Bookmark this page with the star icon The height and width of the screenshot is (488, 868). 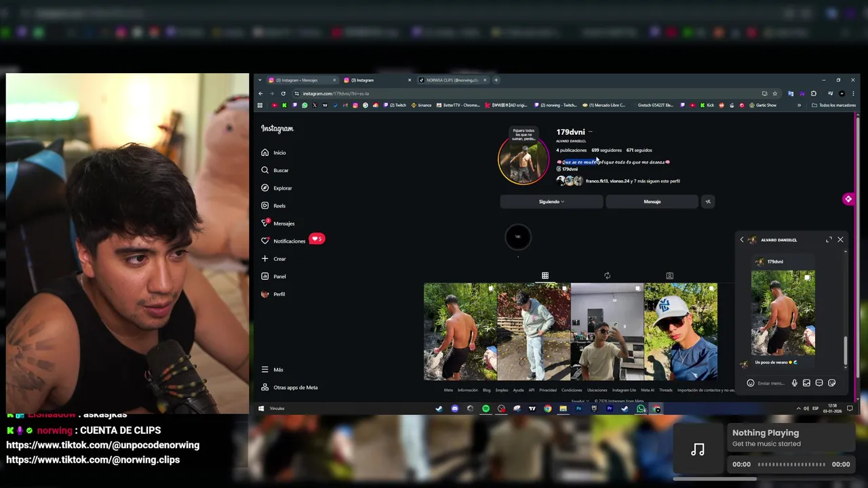tap(774, 94)
